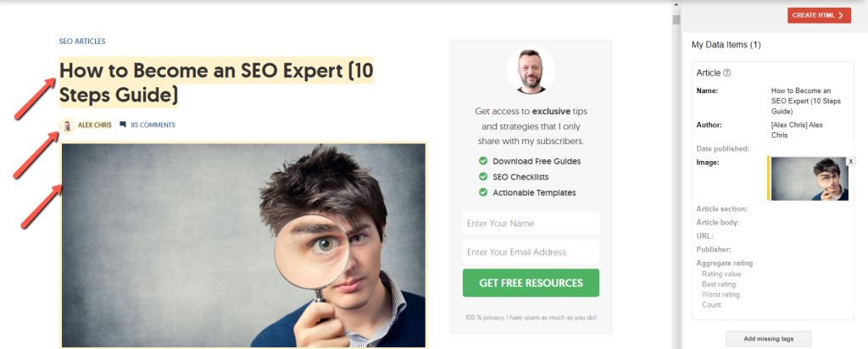Remove the image with the X button
Screen dimensions: 868x349
point(851,162)
